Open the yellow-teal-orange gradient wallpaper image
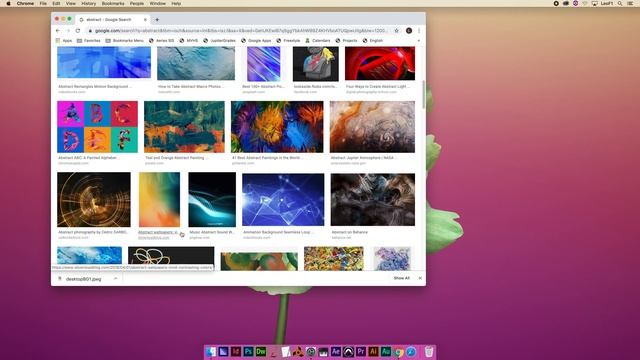The width and height of the screenshot is (640, 360). point(159,200)
